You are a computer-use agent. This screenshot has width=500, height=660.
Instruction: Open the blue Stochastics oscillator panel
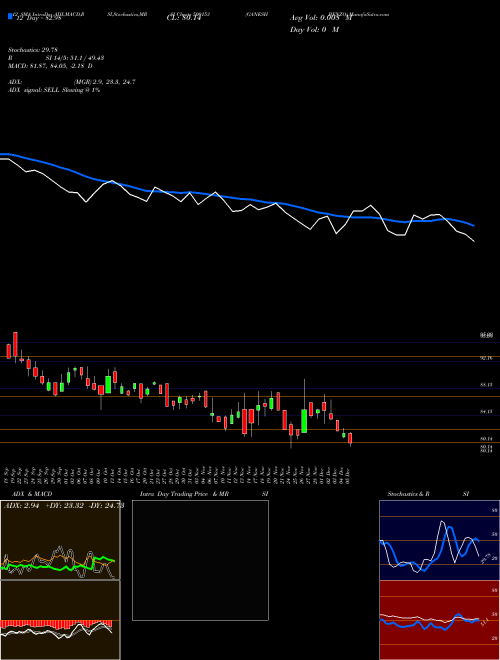point(439,540)
